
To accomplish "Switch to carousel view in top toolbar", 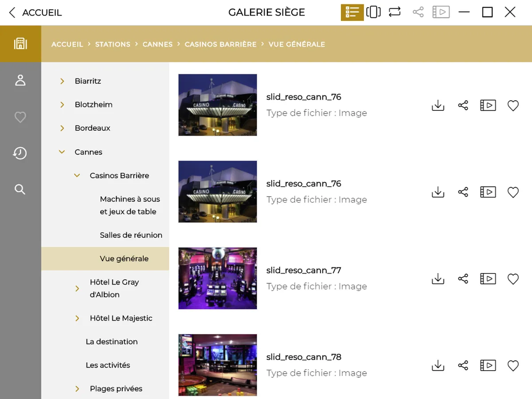I will [x=373, y=12].
